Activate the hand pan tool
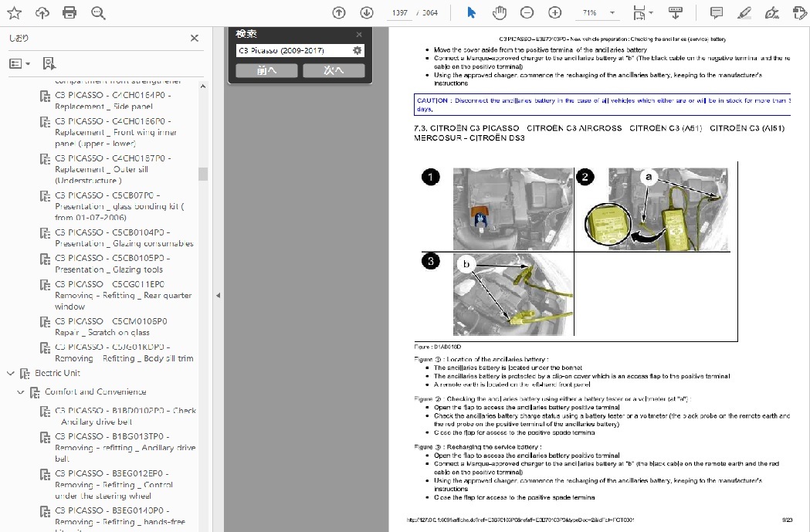Viewport: 810px width, 532px height. [x=499, y=13]
